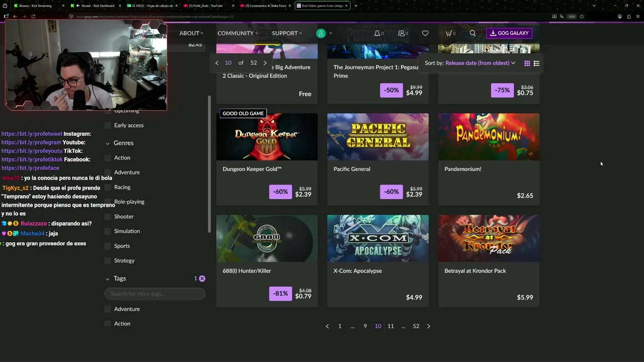Open the wishlist heart icon
644x362 pixels.
425,33
